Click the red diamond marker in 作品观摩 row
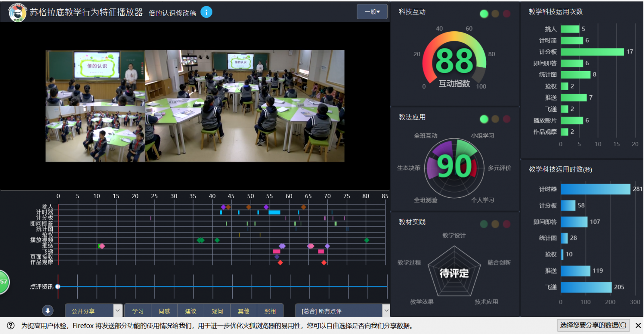 coord(280,262)
